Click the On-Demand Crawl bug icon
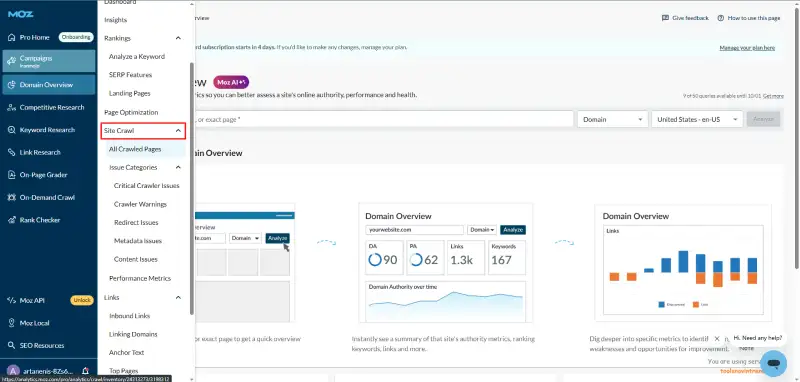This screenshot has height=382, width=800. click(x=12, y=197)
